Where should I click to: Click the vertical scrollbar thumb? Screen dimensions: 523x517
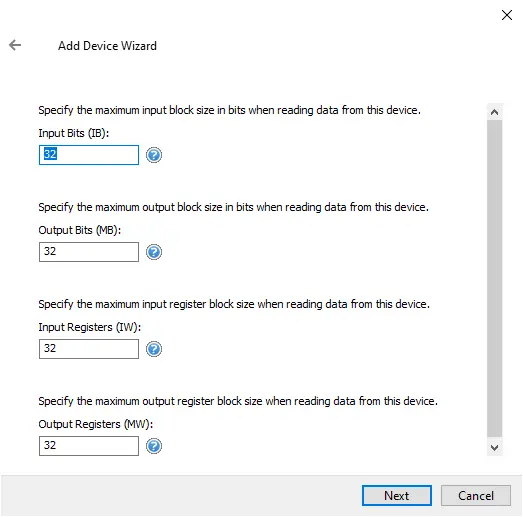494,279
